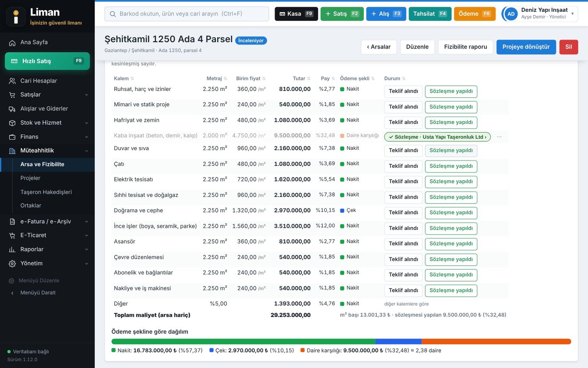Screen dimensions: 588x368
Task: Toggle Teklif alındı for Mimari ve statik proje
Action: tap(403, 107)
